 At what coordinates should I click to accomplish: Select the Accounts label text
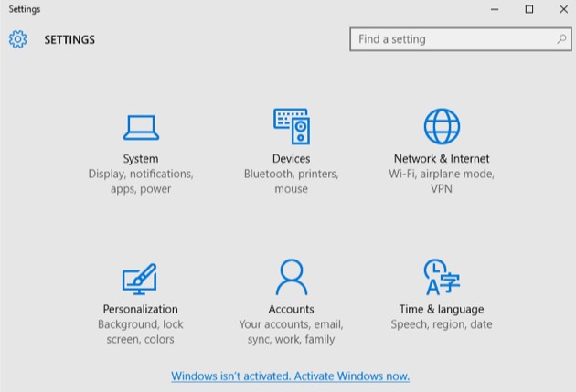coord(292,309)
